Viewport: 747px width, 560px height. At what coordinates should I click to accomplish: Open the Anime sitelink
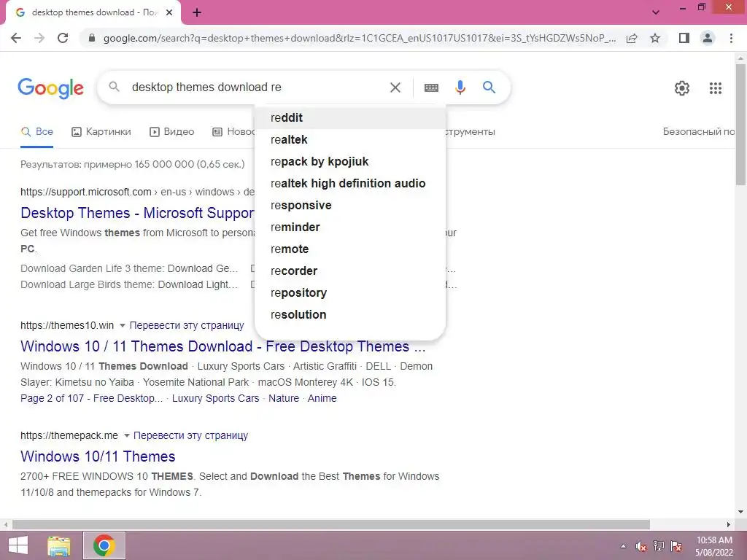322,399
